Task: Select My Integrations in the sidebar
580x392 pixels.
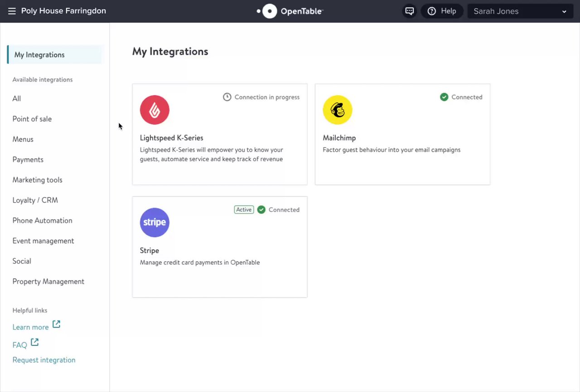Action: [39, 55]
